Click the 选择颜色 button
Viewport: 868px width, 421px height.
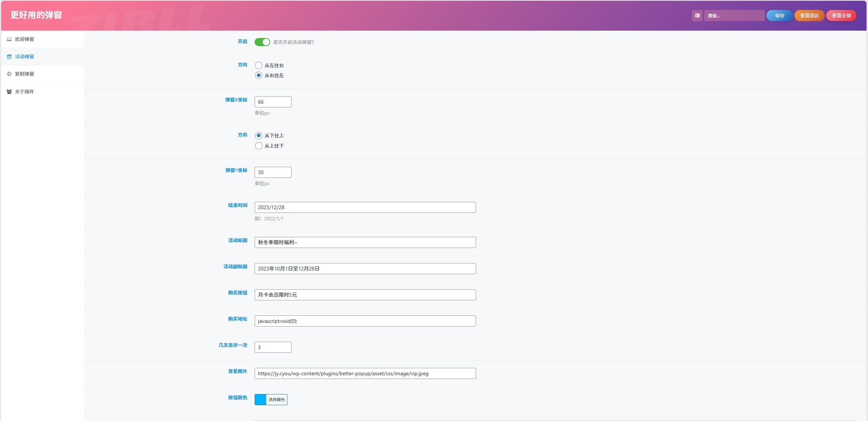(277, 400)
